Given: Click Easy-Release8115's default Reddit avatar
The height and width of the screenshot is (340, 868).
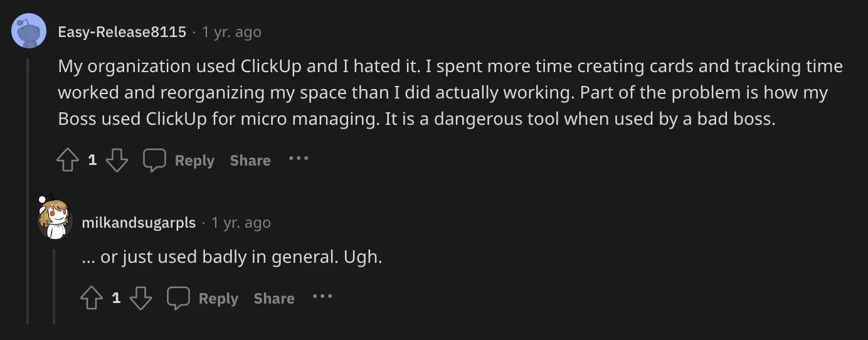Looking at the screenshot, I should point(29,31).
